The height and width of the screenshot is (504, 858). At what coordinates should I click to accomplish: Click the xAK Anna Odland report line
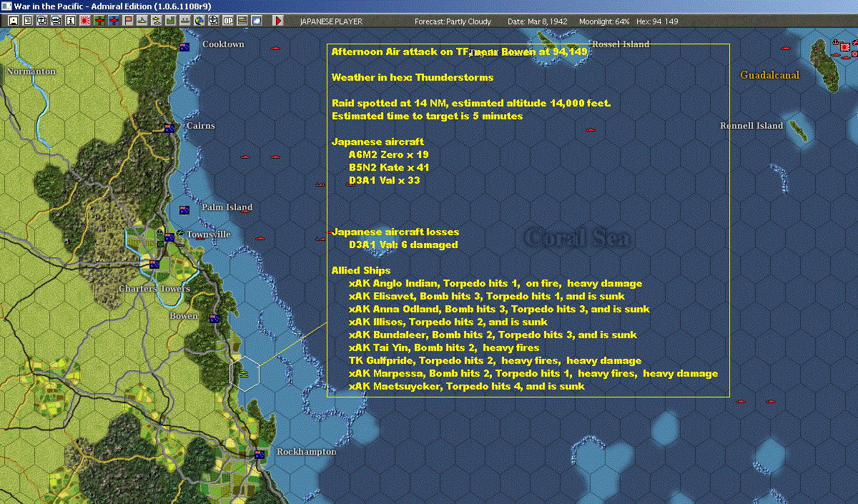[499, 309]
